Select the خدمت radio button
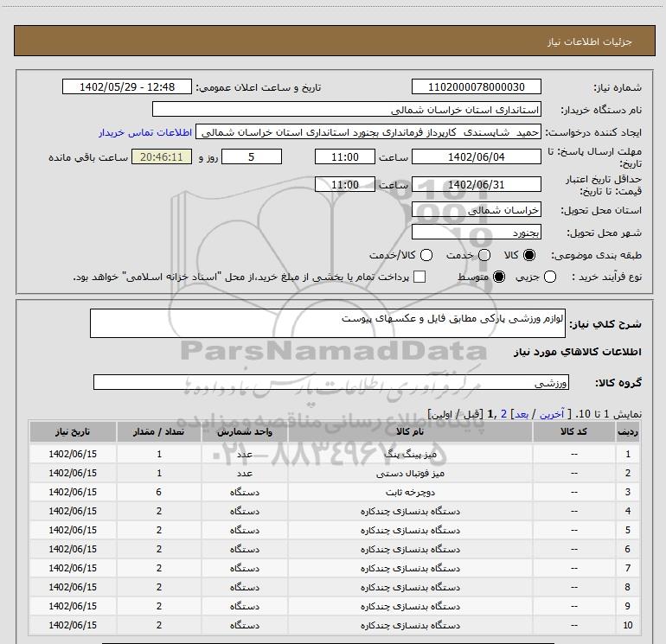 pos(484,255)
